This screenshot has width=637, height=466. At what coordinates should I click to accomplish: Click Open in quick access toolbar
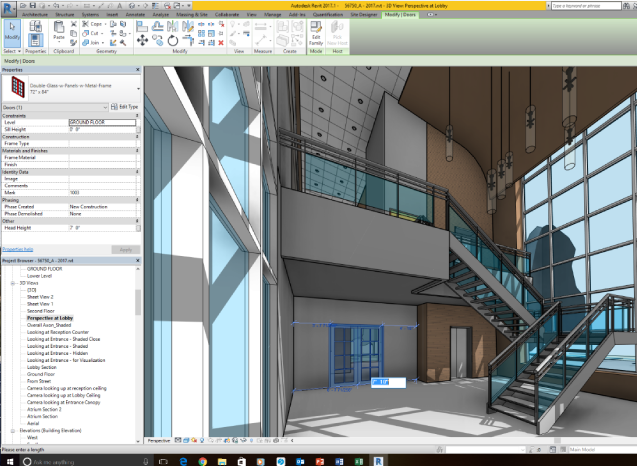tap(23, 6)
